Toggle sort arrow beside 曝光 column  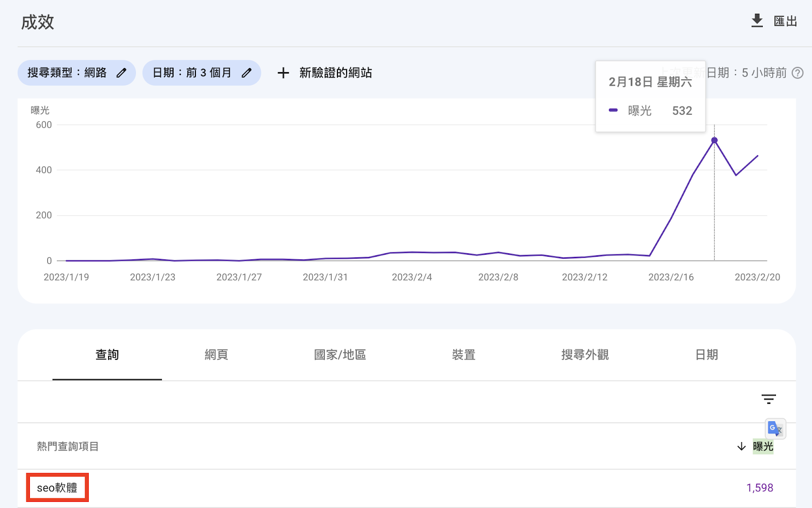741,447
